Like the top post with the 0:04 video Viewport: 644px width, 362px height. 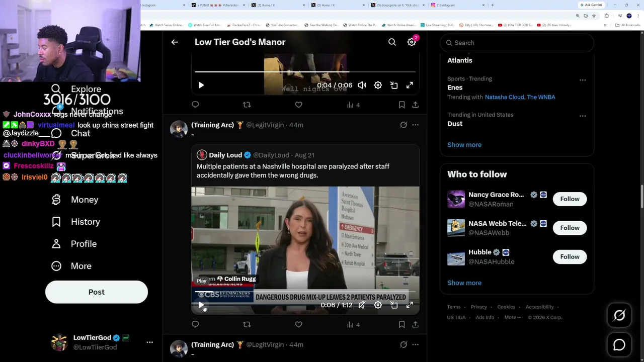(x=298, y=105)
